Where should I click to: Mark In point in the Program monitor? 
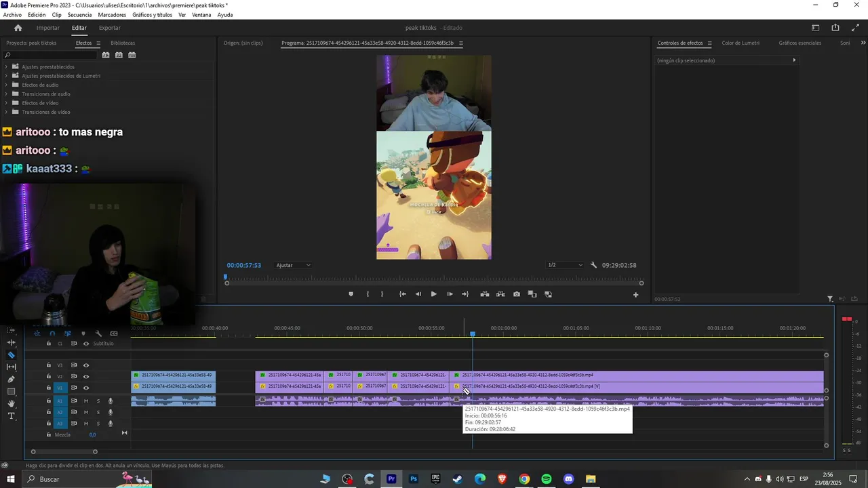click(368, 294)
